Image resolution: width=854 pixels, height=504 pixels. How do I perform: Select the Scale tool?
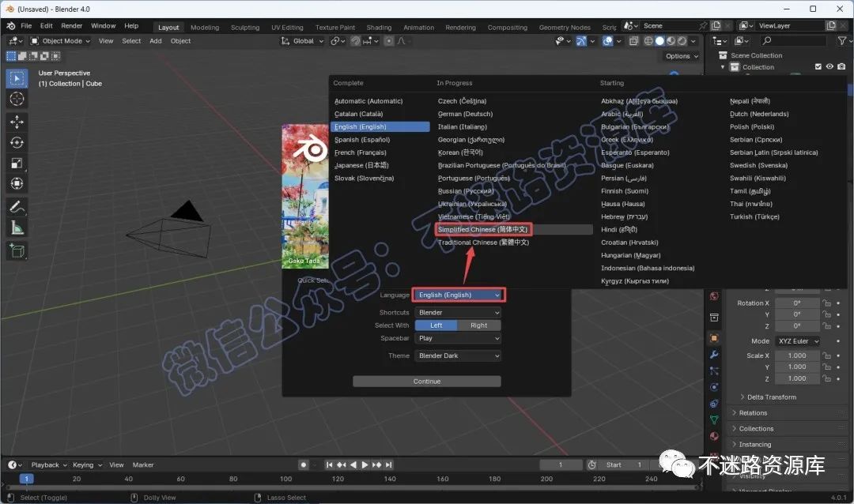pyautogui.click(x=17, y=164)
